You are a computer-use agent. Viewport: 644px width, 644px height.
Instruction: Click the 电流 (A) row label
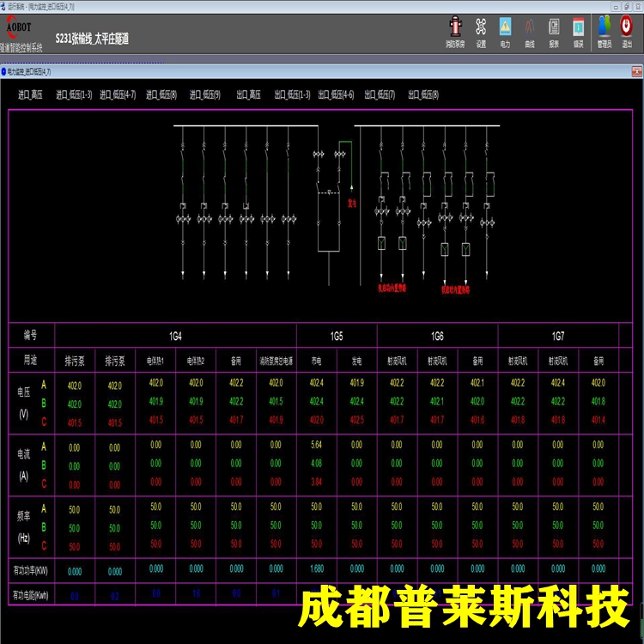[24, 465]
